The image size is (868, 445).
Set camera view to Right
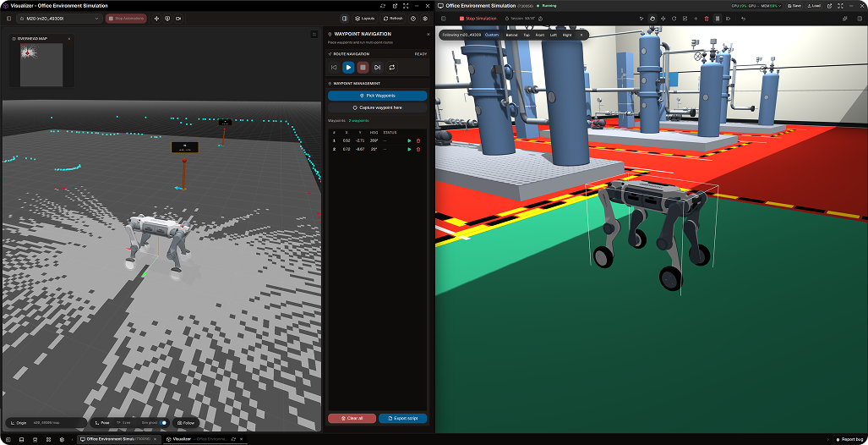tap(567, 35)
